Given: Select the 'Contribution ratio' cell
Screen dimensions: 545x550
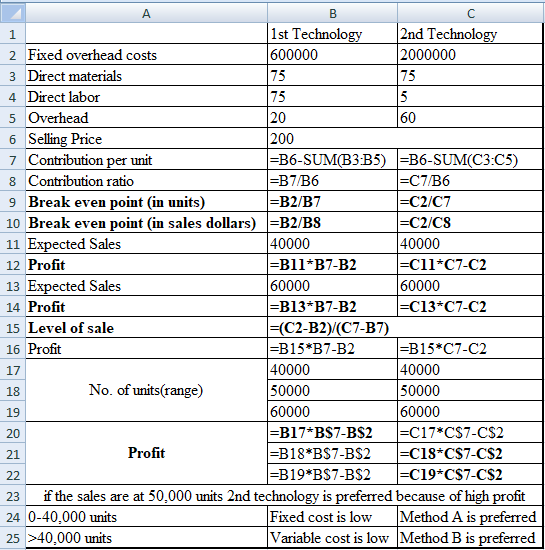Looking at the screenshot, I should coord(147,181).
